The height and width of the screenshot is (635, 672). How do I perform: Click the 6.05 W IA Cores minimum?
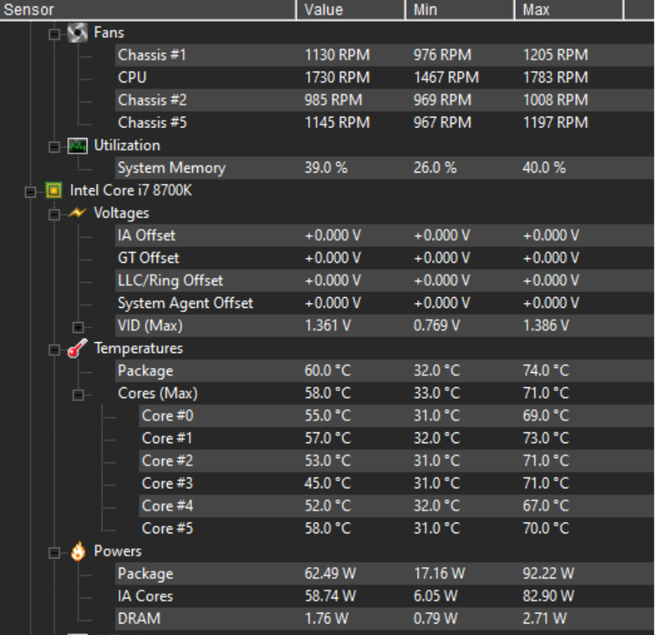(435, 596)
